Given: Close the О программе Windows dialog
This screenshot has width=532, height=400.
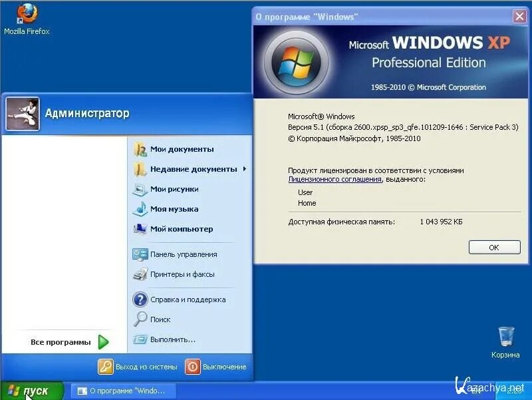Looking at the screenshot, I should click(x=519, y=16).
